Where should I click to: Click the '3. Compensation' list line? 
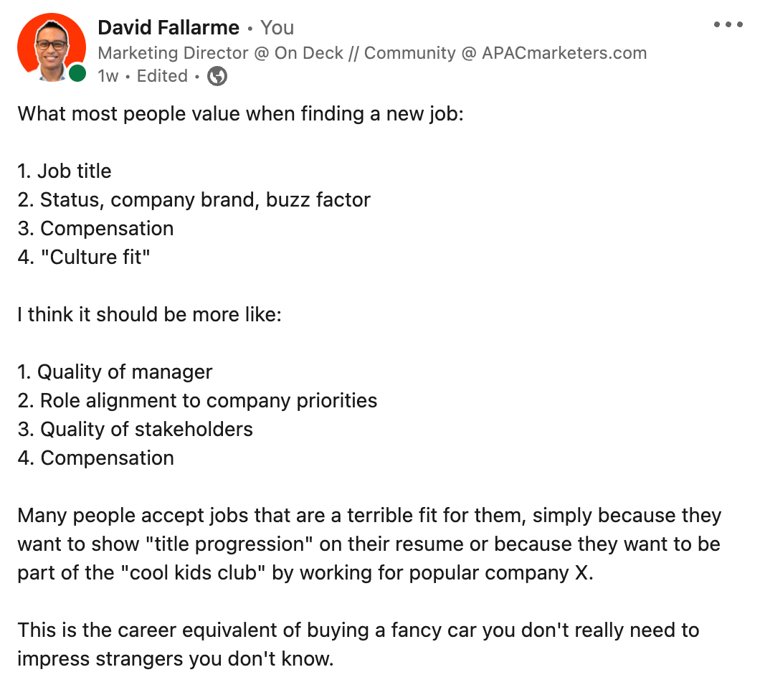pos(95,228)
